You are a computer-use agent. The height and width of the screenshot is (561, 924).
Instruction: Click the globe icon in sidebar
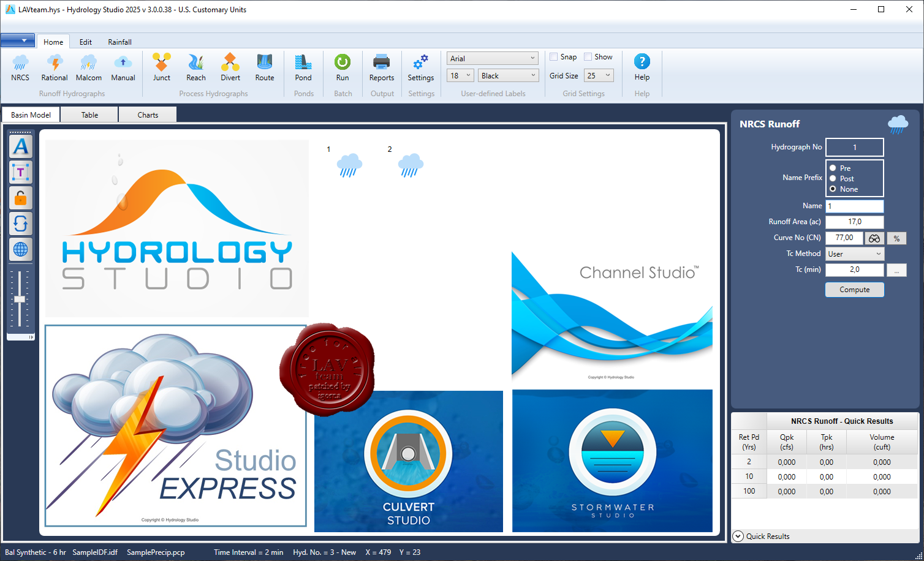click(21, 249)
